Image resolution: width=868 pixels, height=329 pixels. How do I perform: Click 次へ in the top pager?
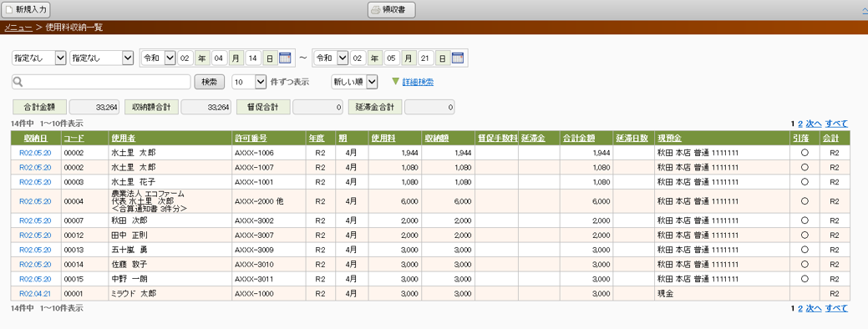tap(813, 124)
